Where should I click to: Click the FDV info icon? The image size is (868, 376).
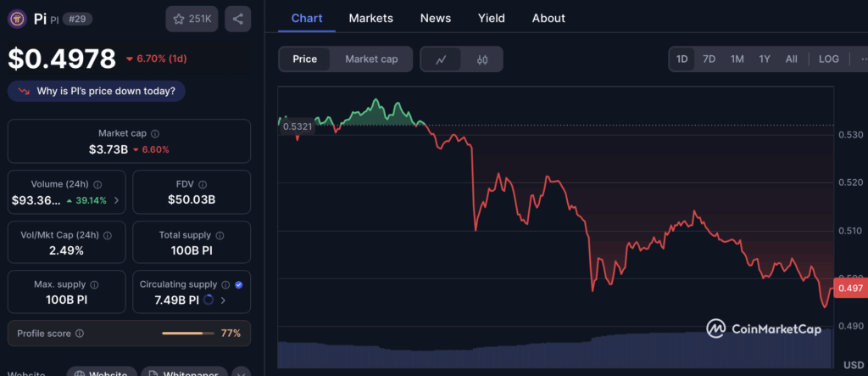[x=203, y=184]
